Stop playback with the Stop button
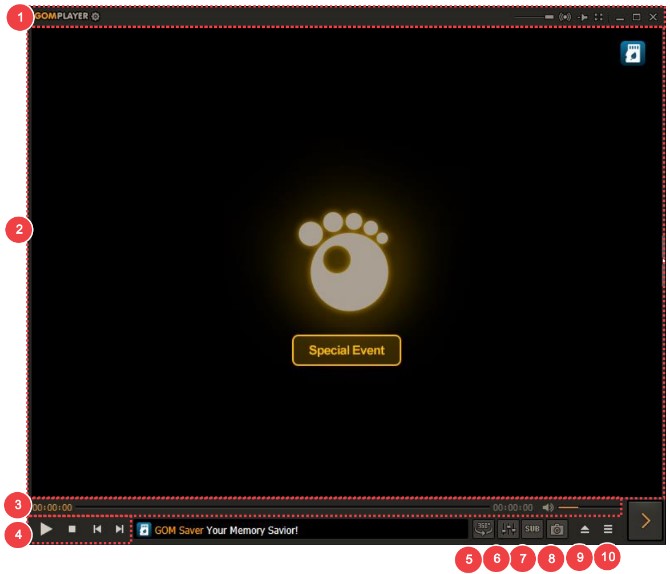The height and width of the screenshot is (574, 670). (x=72, y=529)
